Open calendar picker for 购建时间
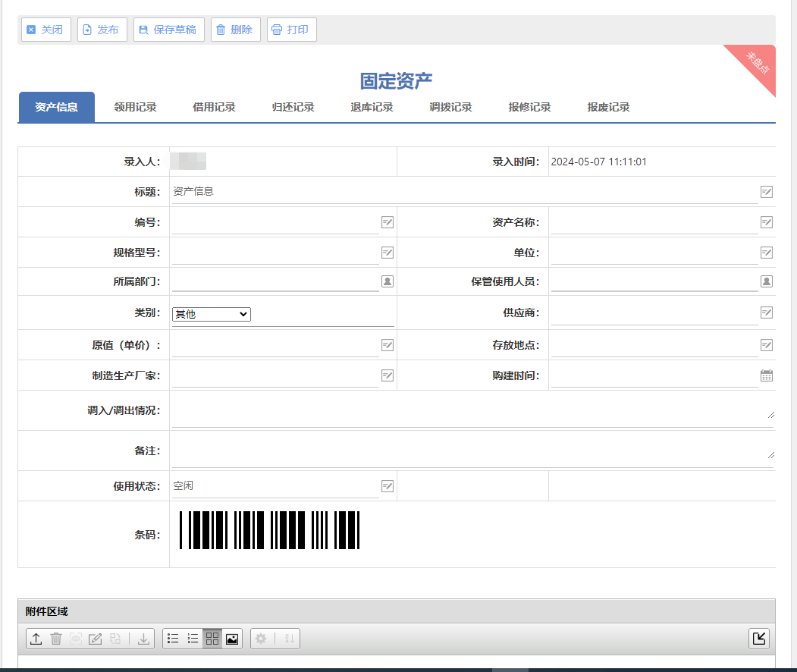797x672 pixels. pos(767,375)
